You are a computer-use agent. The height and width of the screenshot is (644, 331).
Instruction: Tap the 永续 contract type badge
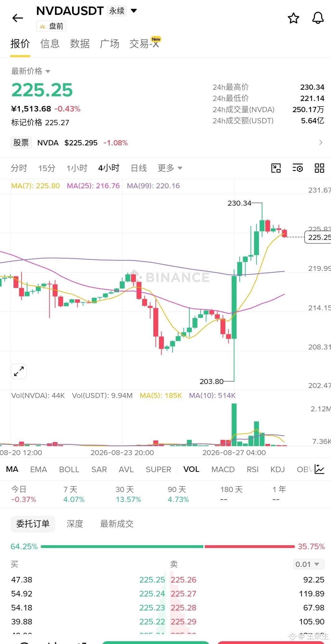pos(117,11)
